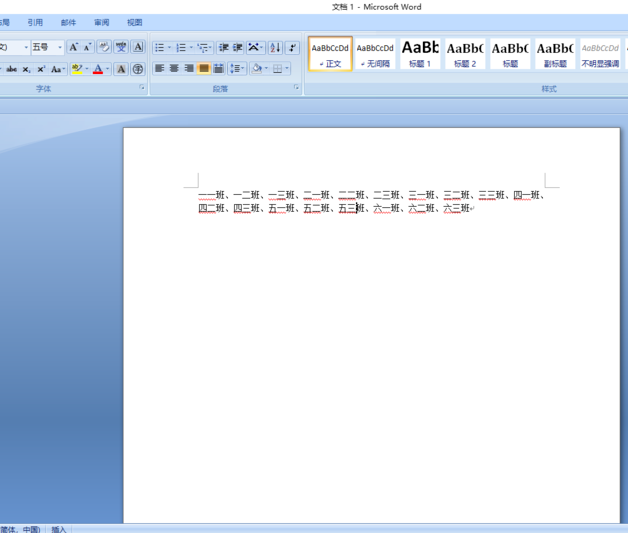This screenshot has height=533, width=628.
Task: Click the Shrink Font icon
Action: click(87, 47)
